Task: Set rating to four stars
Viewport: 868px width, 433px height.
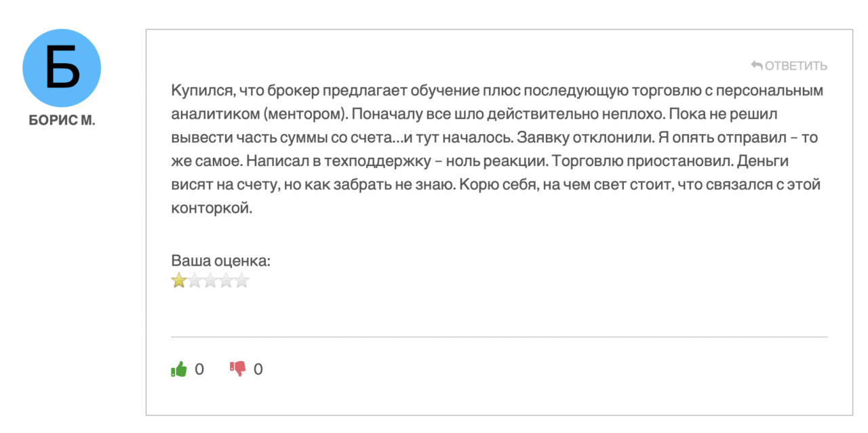Action: click(226, 281)
